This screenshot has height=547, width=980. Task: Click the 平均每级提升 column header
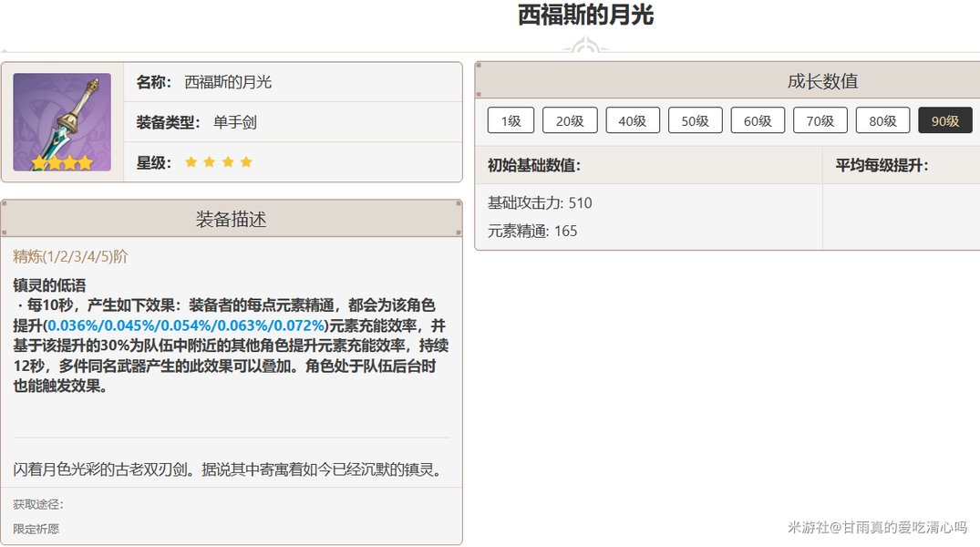coord(882,165)
